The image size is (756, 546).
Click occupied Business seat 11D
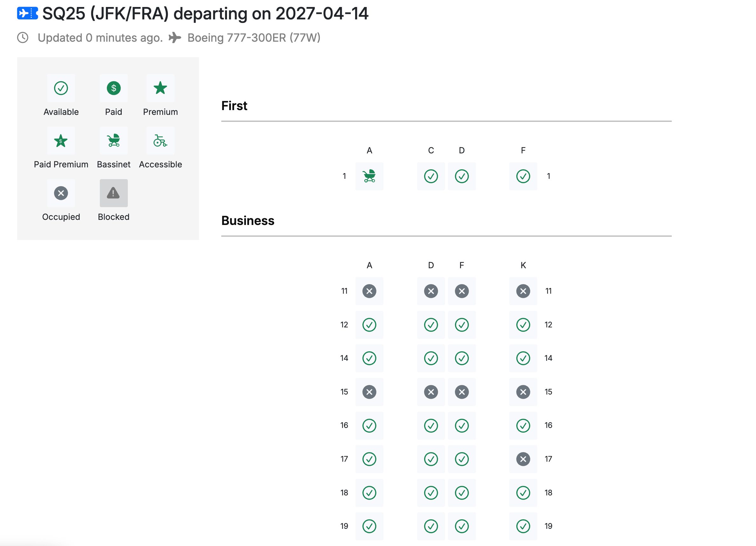[431, 291]
